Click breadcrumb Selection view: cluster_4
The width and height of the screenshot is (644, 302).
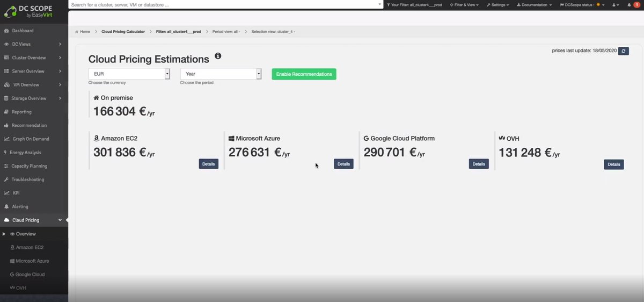pos(273,32)
